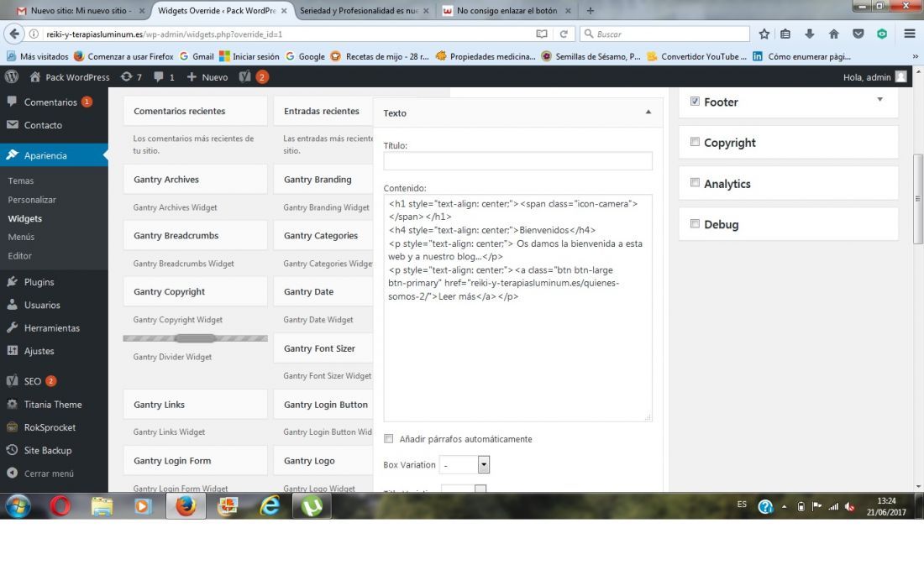The width and height of the screenshot is (924, 570).
Task: Open Personalizar under Apariencia
Action: point(32,200)
